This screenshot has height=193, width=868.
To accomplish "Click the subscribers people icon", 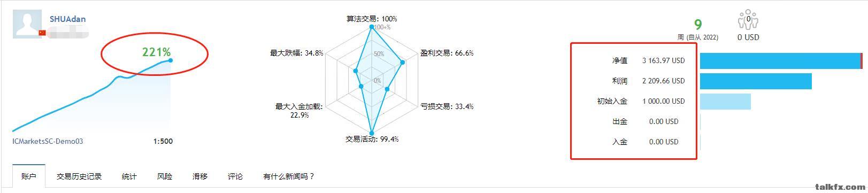I will point(748,21).
